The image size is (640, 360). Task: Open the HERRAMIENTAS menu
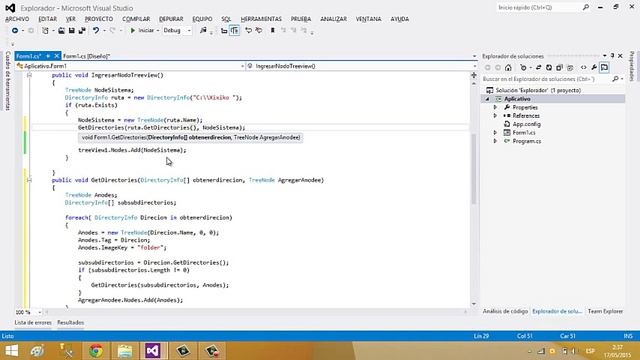[x=261, y=19]
